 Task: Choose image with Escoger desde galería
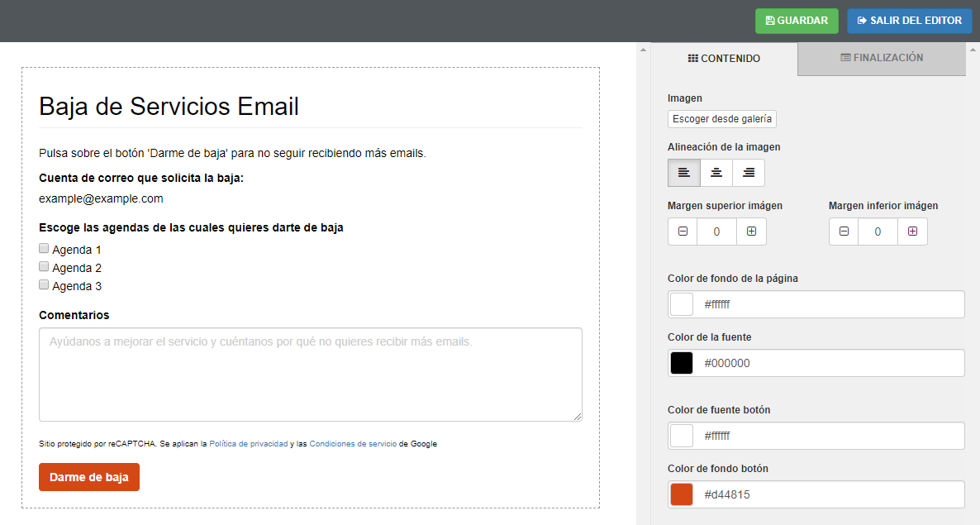(x=722, y=119)
